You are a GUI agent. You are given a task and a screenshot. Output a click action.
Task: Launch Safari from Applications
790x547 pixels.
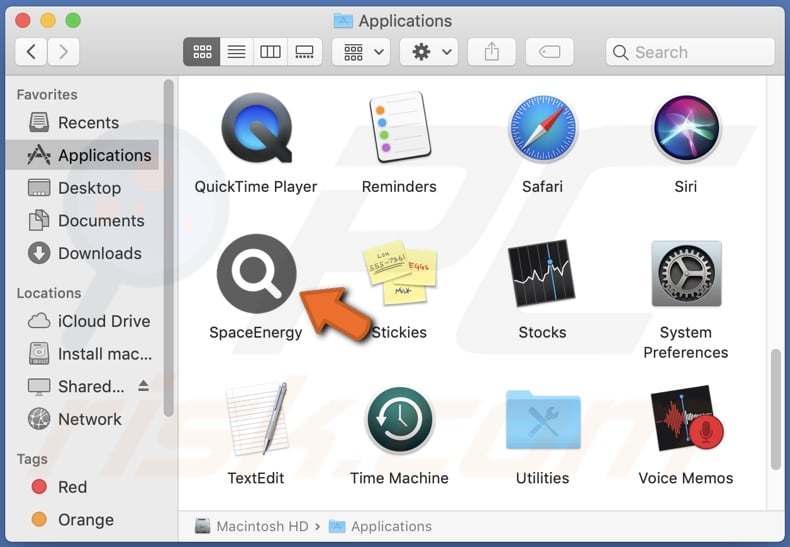pos(543,128)
